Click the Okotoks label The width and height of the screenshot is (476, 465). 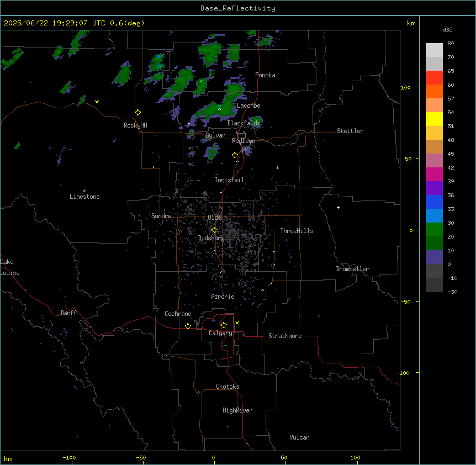(228, 387)
